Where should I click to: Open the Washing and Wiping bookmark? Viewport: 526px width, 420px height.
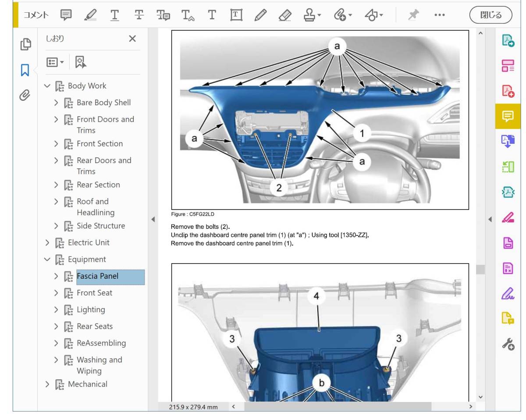(x=100, y=365)
